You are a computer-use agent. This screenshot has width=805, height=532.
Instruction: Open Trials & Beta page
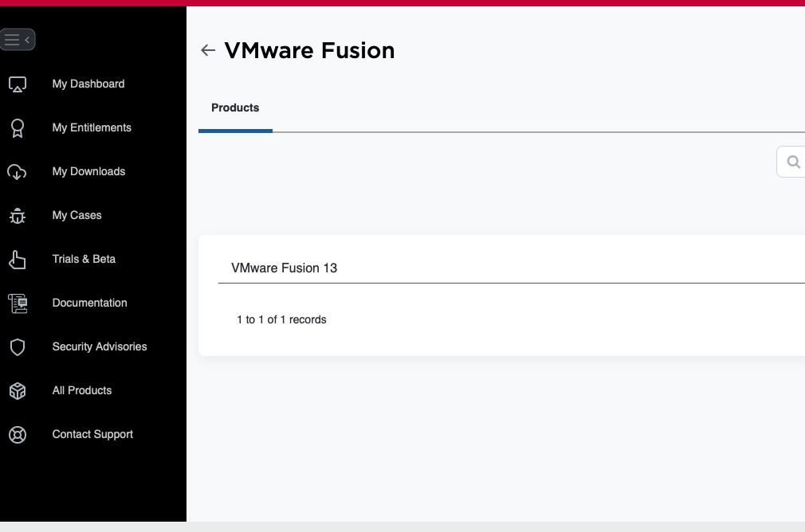[x=84, y=259]
